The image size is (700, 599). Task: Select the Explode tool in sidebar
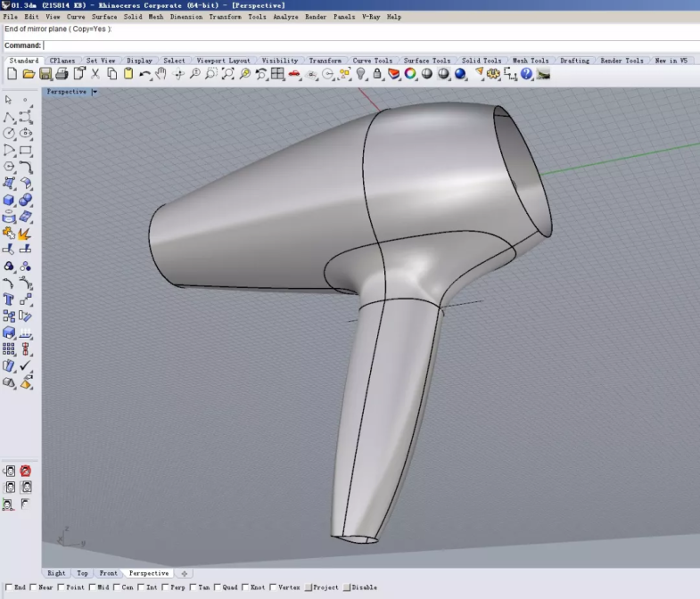[25, 234]
